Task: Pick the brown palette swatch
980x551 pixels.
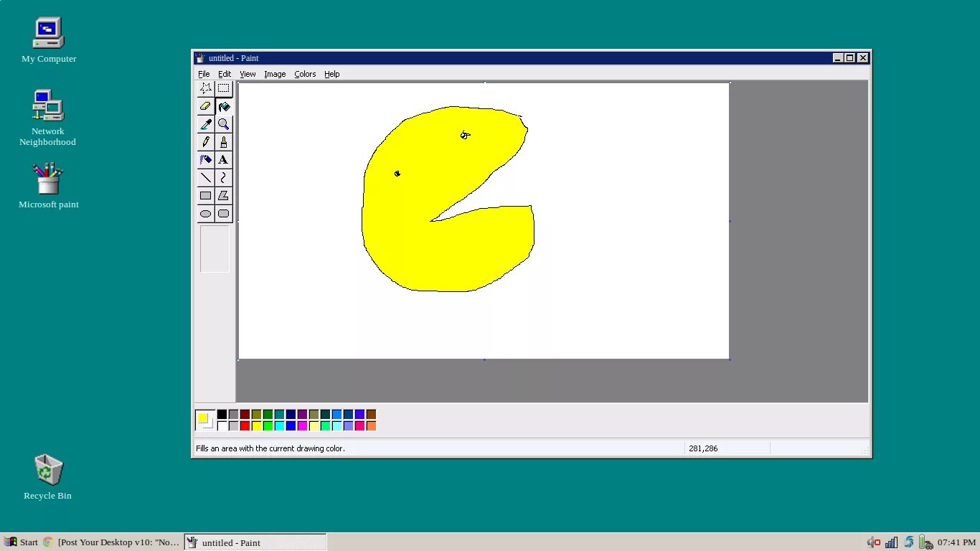Action: 371,415
